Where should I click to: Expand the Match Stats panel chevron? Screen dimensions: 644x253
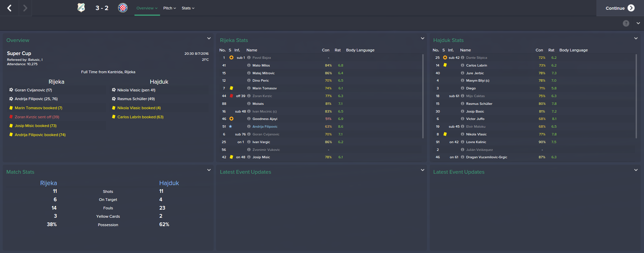(209, 170)
